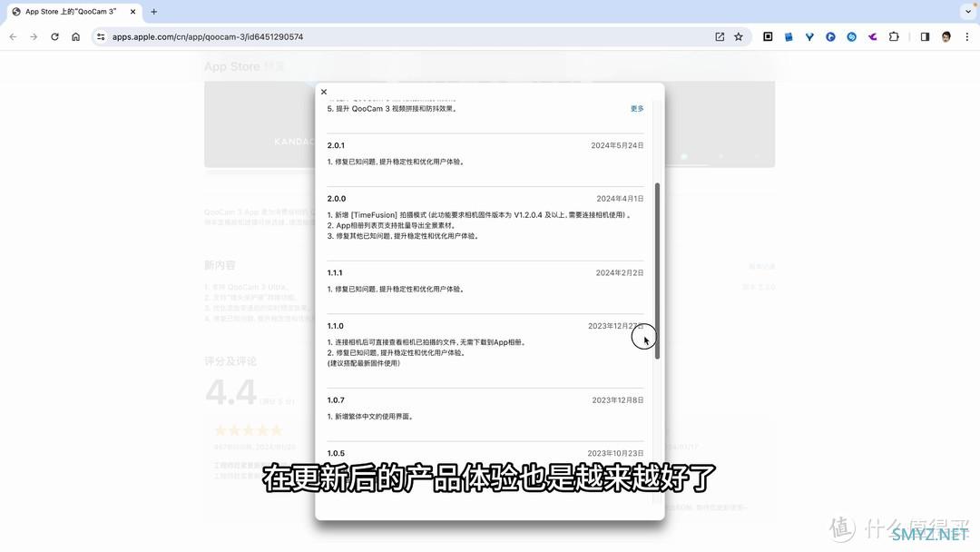Click the date 2024年2月2日
Viewport: 980px width, 552px height.
620,272
